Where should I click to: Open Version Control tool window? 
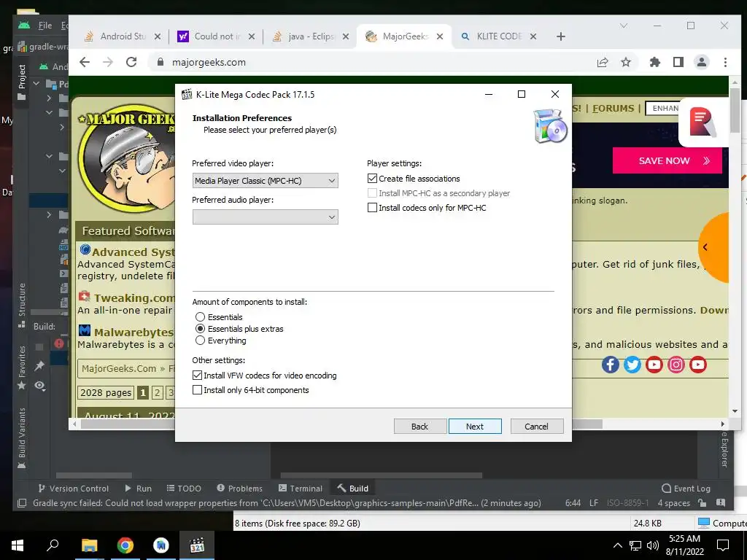74,489
